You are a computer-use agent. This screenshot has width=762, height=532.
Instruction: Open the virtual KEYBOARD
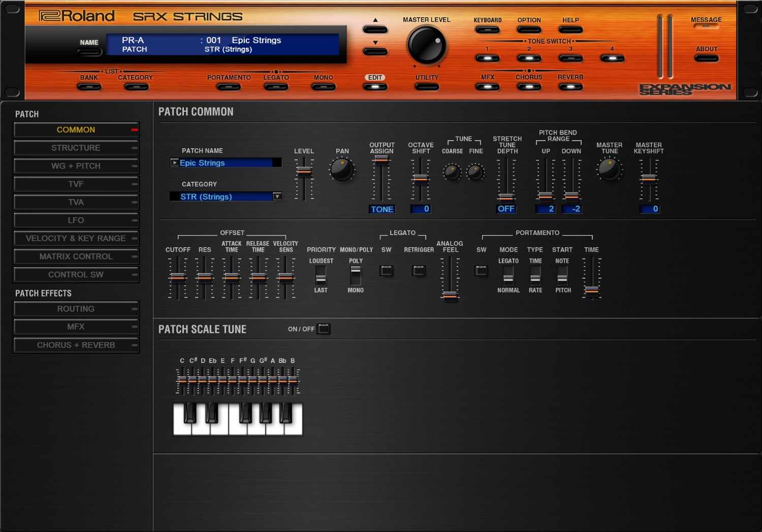pyautogui.click(x=487, y=29)
